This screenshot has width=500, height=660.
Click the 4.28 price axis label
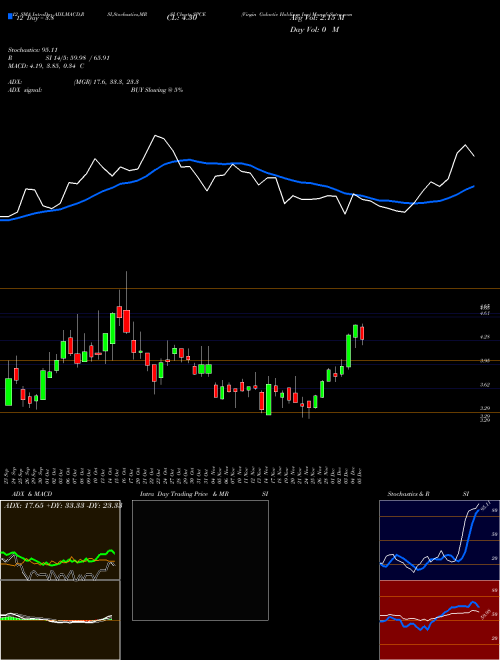click(485, 337)
